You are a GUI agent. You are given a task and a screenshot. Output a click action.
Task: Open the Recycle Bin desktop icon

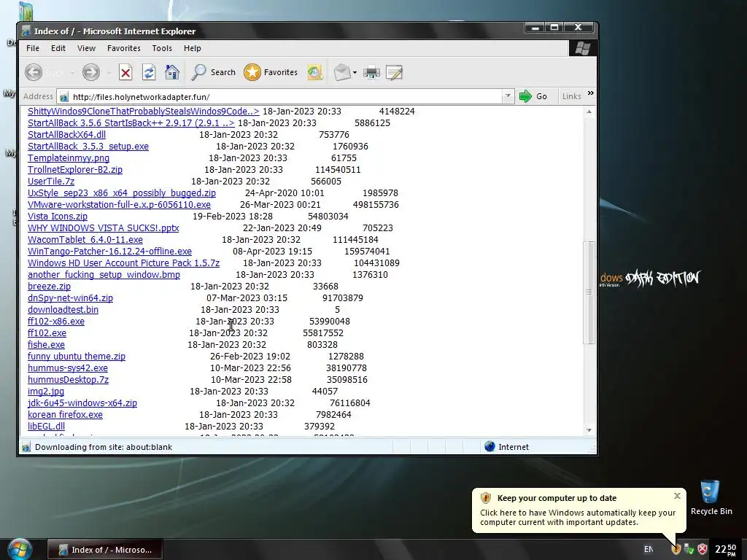pyautogui.click(x=711, y=497)
